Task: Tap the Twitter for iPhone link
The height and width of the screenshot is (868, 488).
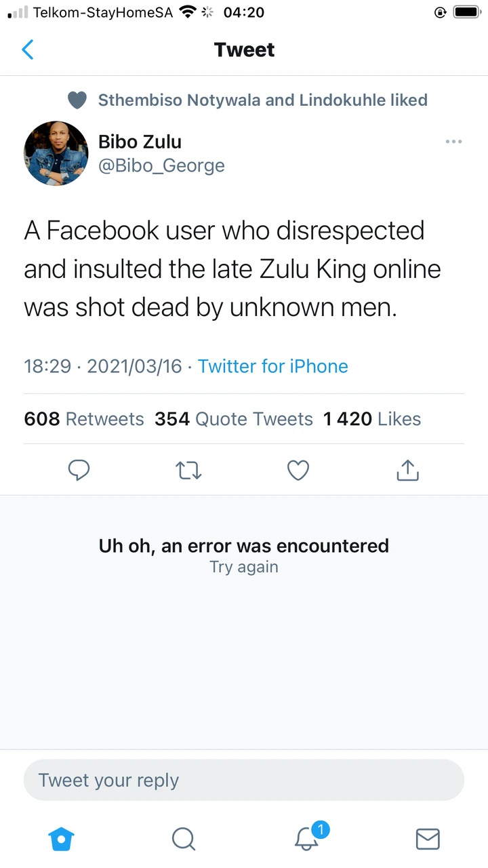Action: tap(272, 366)
